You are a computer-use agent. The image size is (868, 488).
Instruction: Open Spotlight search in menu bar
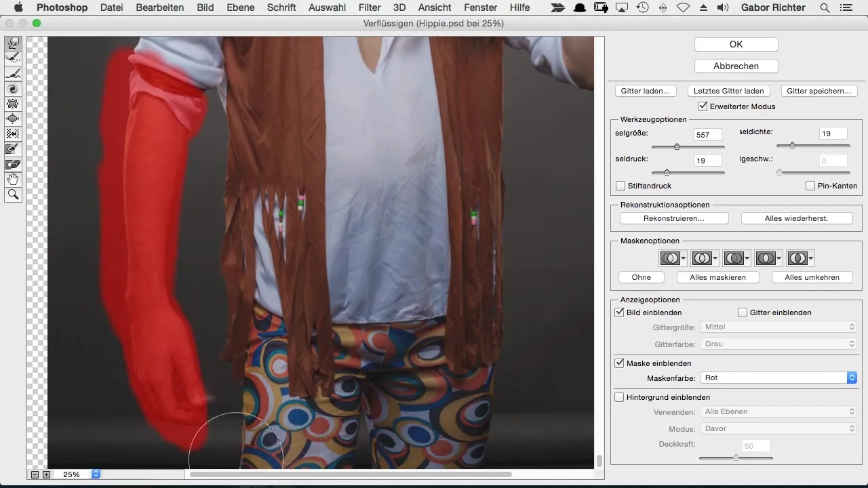tap(825, 8)
